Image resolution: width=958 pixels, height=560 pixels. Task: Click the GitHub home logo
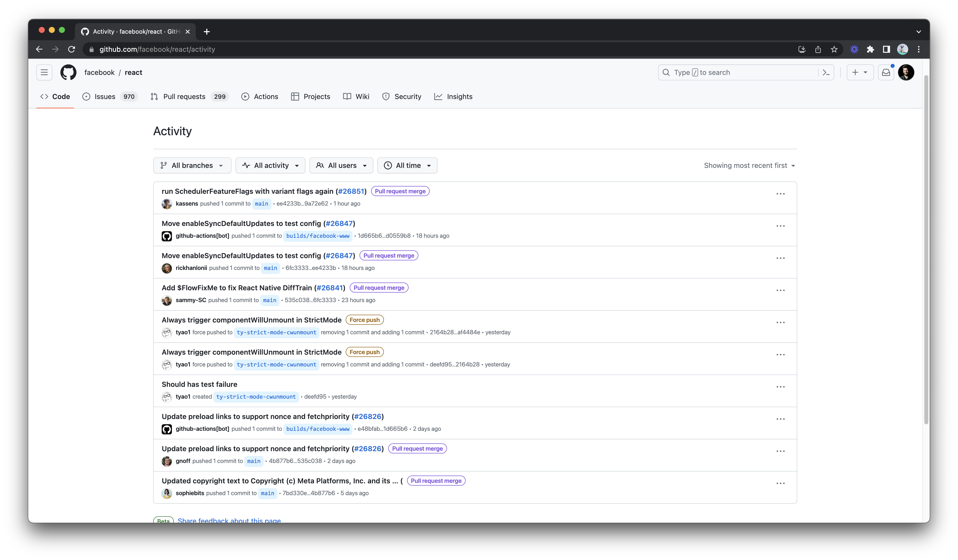68,72
